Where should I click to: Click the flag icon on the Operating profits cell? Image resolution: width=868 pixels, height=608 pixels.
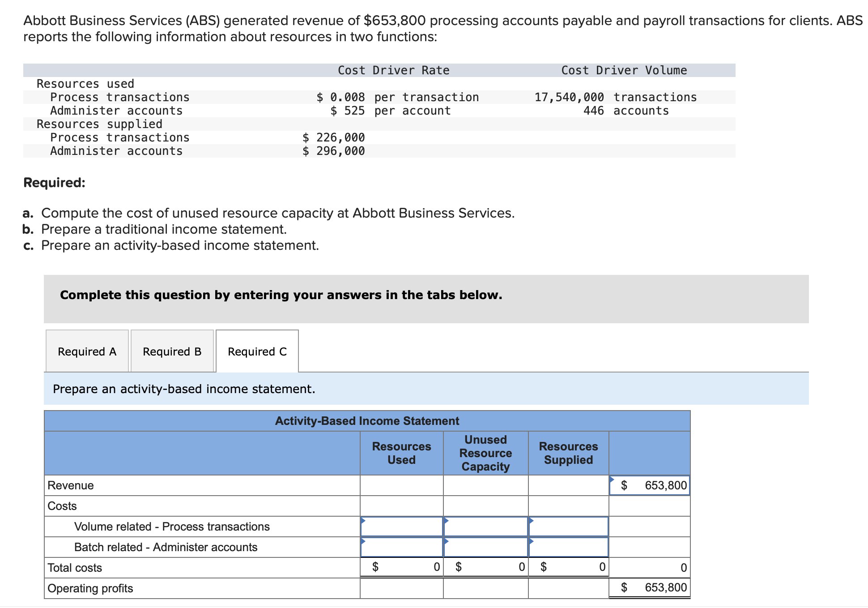tap(613, 582)
